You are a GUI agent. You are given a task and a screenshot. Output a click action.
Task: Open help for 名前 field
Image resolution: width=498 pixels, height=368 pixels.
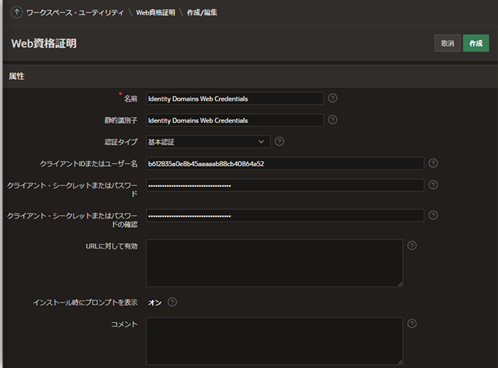(x=332, y=98)
